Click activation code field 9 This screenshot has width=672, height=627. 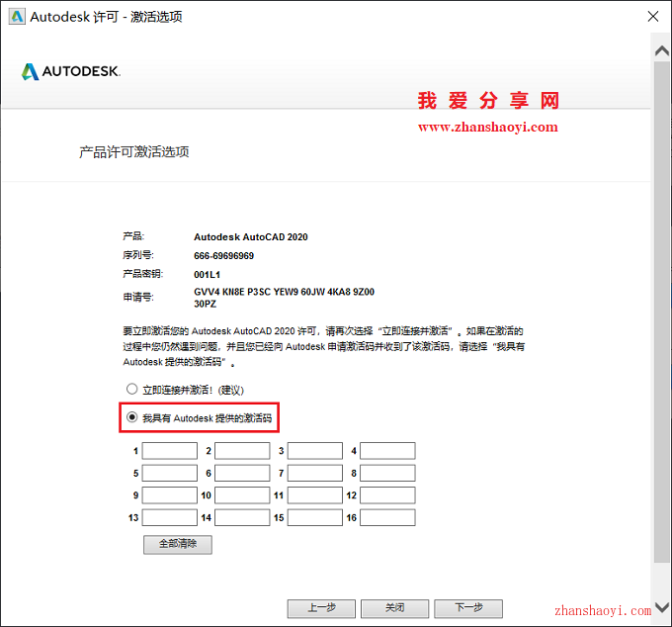(170, 495)
